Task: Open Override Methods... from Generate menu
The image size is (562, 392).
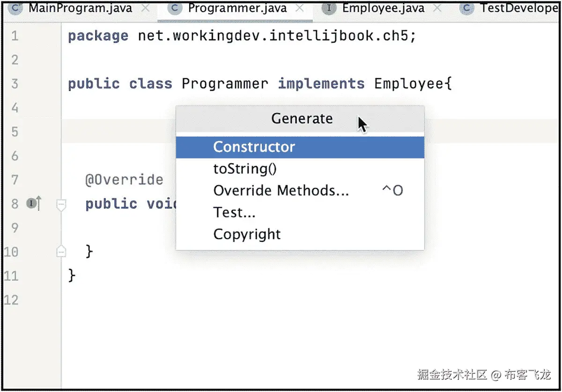Action: (281, 190)
